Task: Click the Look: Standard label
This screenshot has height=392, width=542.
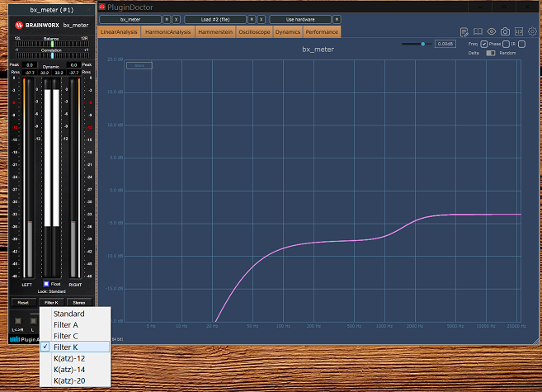Action: (x=51, y=291)
